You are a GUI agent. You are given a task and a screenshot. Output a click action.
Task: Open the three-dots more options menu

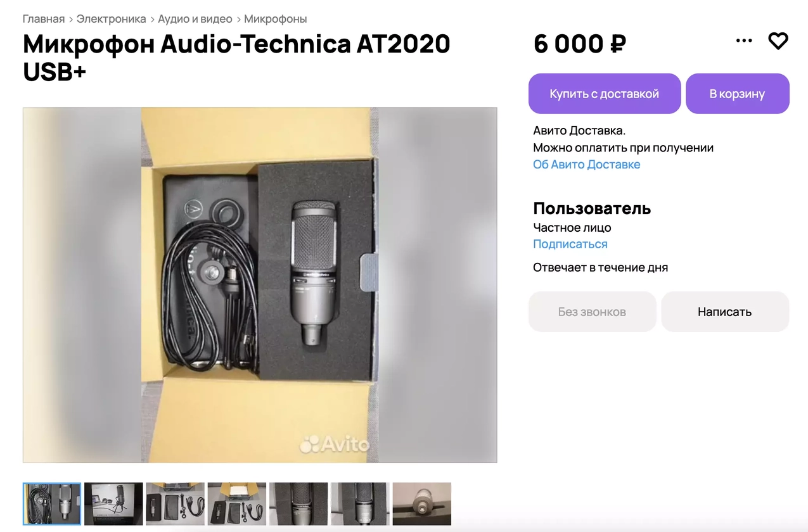tap(744, 41)
